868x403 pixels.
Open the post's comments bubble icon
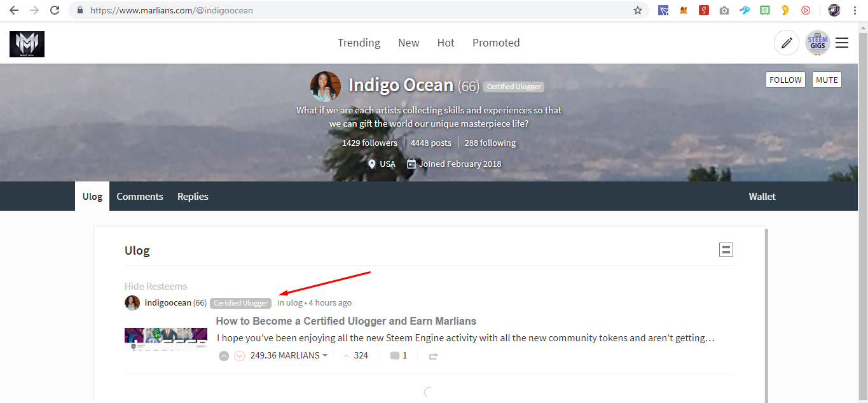click(395, 356)
